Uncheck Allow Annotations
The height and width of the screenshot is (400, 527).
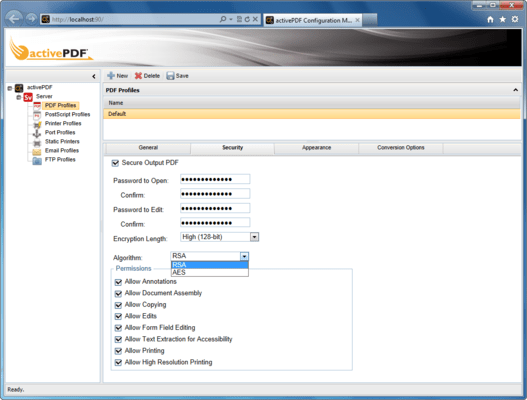118,282
